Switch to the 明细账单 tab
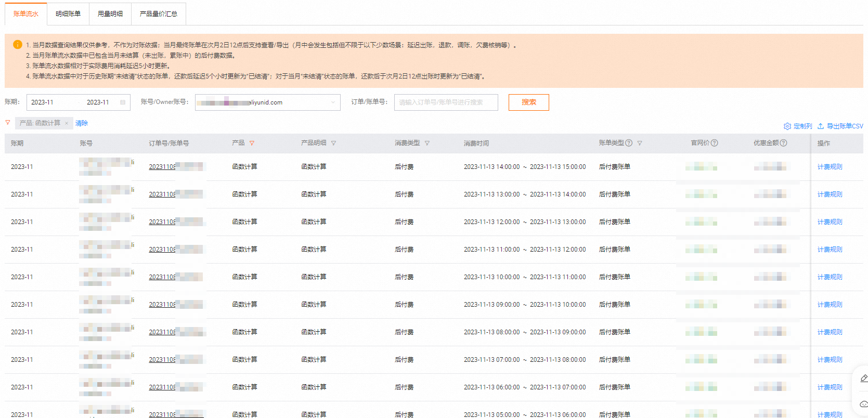 click(x=68, y=14)
